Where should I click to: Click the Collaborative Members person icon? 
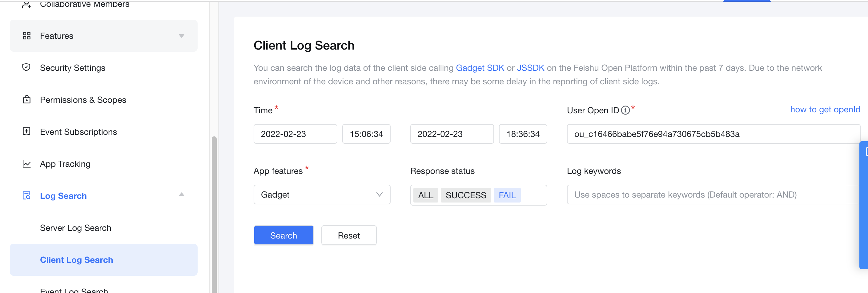pyautogui.click(x=26, y=4)
